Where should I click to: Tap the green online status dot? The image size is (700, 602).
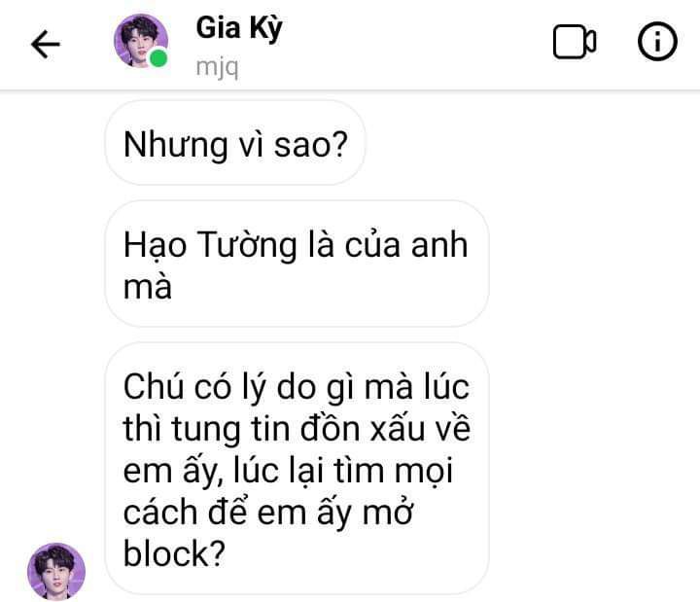158,58
